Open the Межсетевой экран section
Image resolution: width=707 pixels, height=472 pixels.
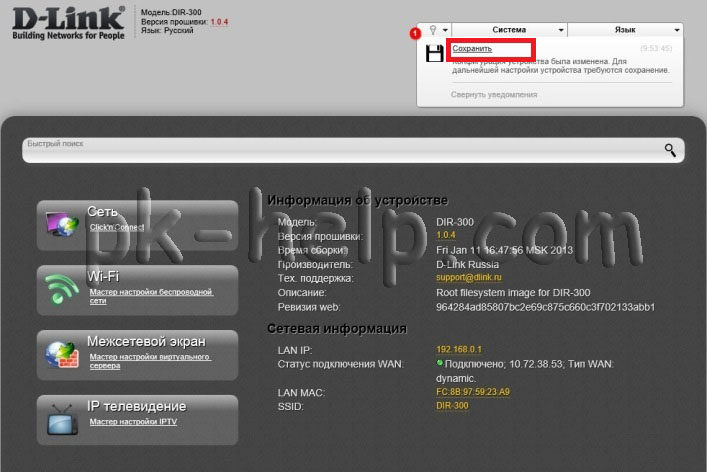tap(146, 341)
